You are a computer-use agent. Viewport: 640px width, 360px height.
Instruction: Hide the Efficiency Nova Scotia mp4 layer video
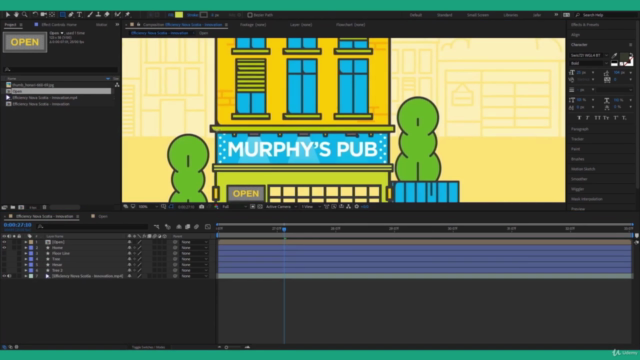coord(4,276)
